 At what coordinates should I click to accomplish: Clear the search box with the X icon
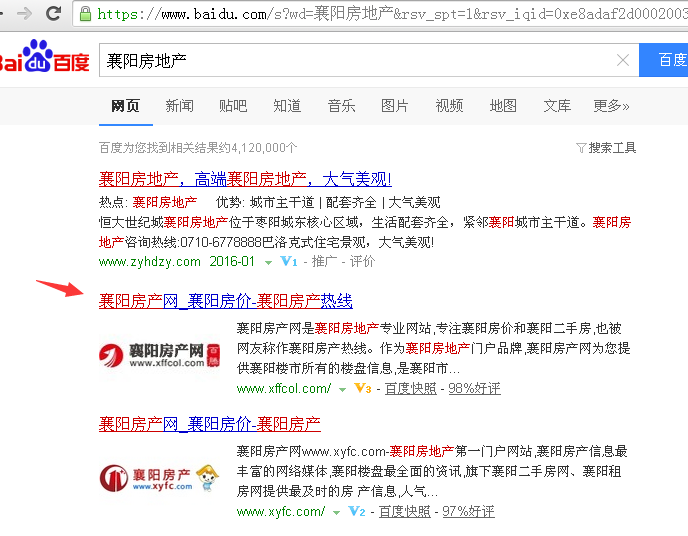623,60
